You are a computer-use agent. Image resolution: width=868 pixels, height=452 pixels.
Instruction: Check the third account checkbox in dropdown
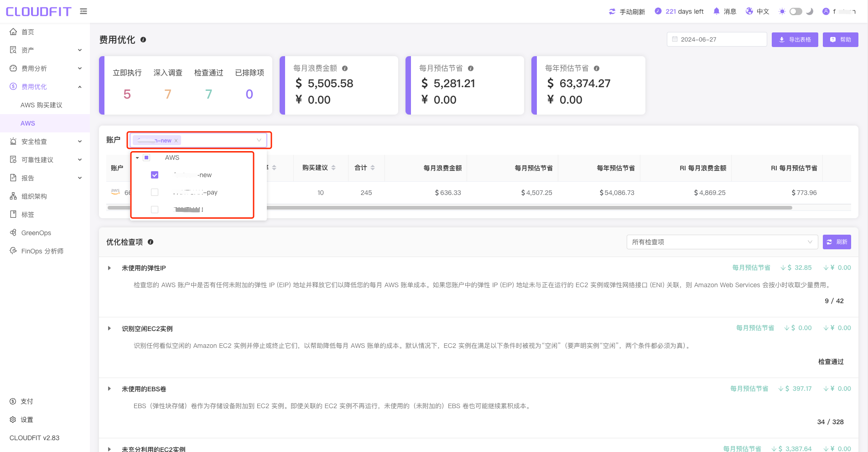coord(155,210)
